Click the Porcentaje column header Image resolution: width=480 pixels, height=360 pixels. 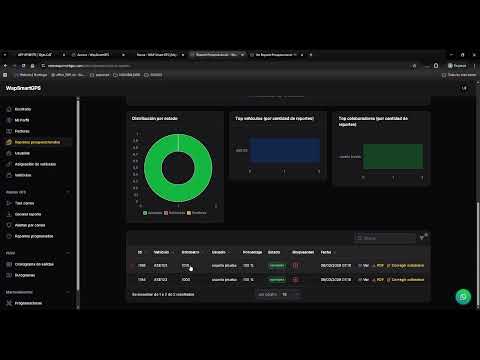click(x=252, y=252)
